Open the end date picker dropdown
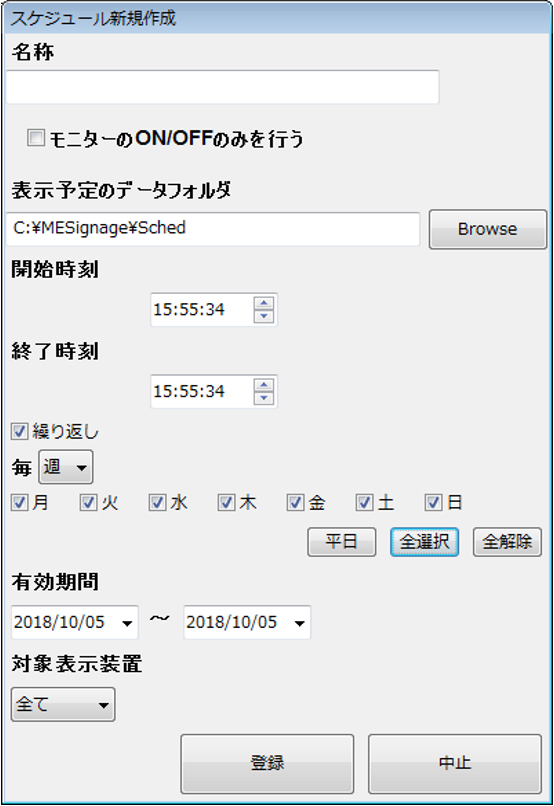 (300, 623)
